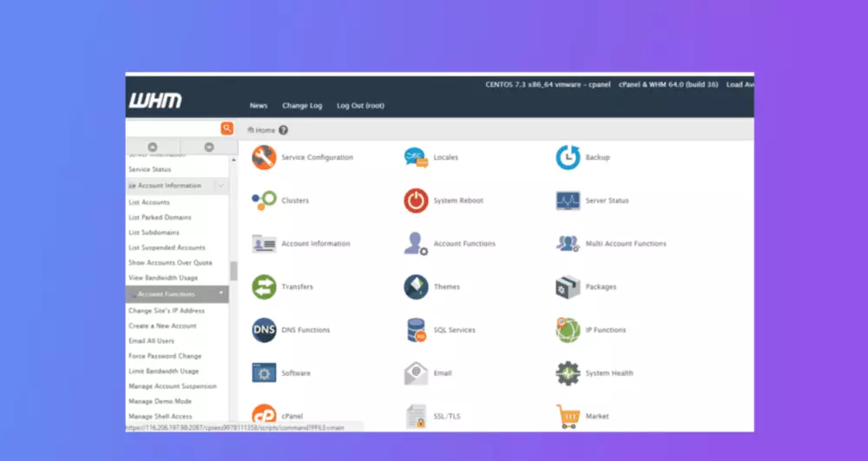868x461 pixels.
Task: Open Change Site's IP Address
Action: point(167,311)
